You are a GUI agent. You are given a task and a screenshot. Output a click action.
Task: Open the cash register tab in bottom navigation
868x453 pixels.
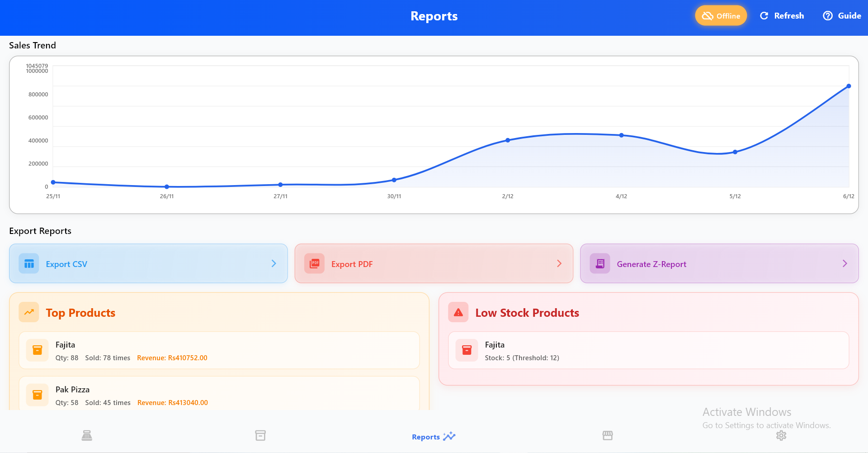coord(87,435)
